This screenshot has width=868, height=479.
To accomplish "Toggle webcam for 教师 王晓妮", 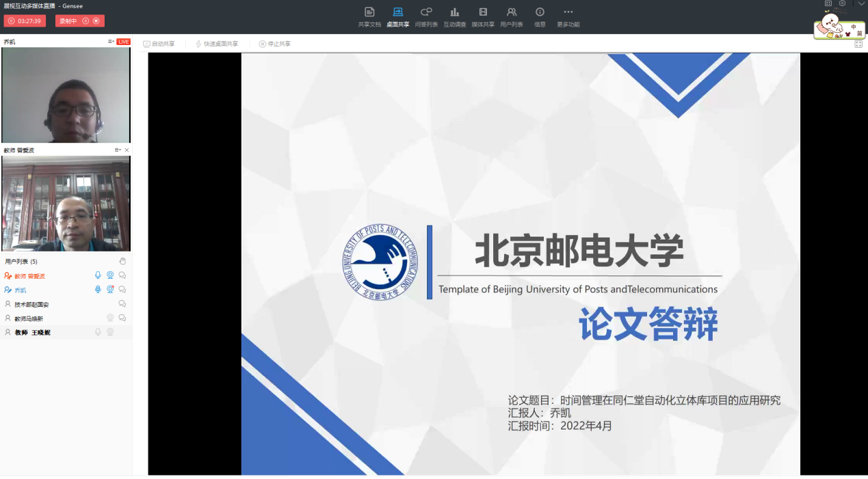I will 110,332.
